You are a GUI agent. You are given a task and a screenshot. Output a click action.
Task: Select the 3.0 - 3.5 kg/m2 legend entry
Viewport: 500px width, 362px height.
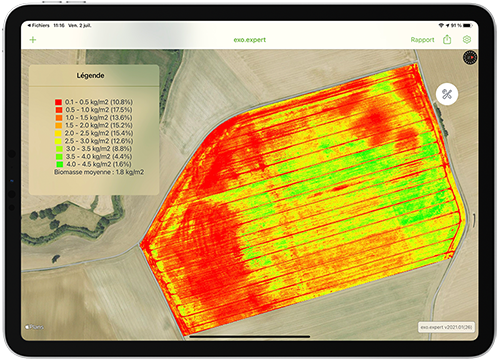(94, 149)
